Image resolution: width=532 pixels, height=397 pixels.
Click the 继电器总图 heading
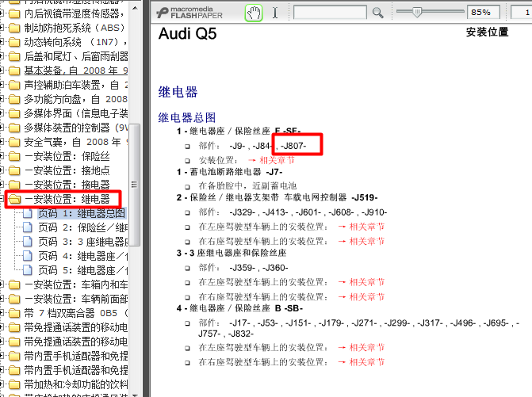187,117
